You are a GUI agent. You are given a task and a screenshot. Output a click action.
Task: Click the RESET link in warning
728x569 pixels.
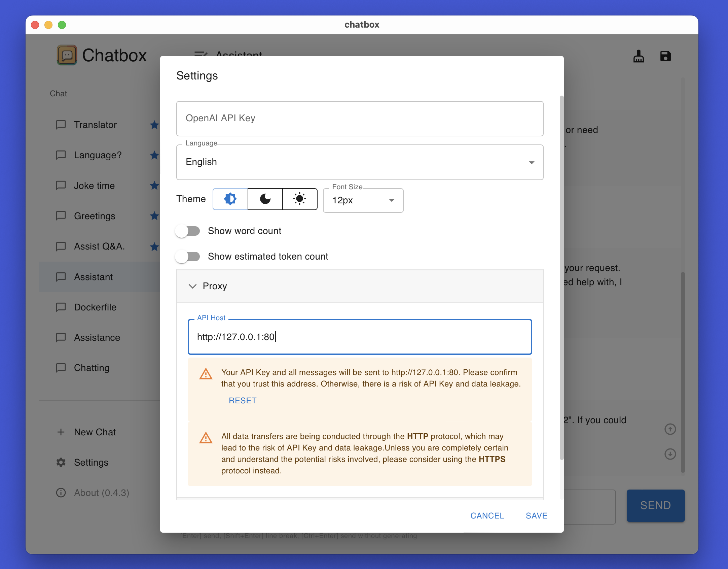point(243,400)
